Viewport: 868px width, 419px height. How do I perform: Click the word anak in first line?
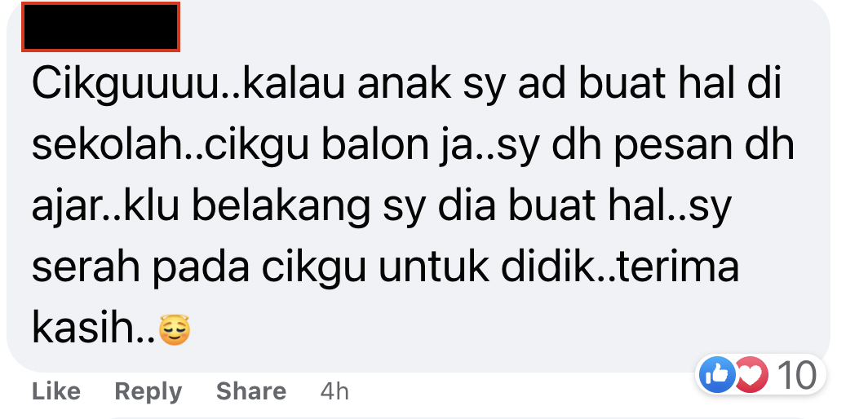click(x=404, y=86)
